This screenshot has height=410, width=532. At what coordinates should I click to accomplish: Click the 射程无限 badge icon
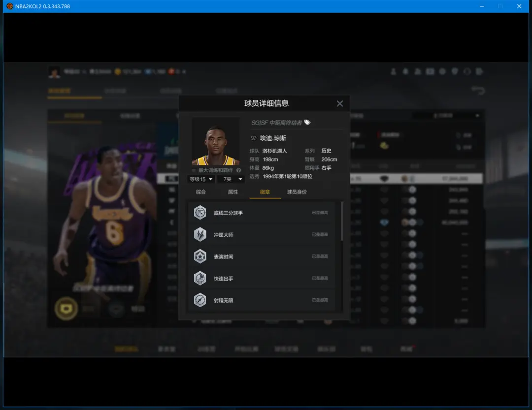tap(200, 300)
